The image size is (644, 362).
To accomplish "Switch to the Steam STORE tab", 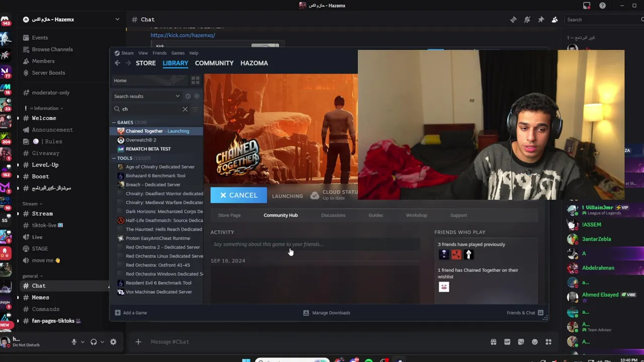I will (145, 63).
